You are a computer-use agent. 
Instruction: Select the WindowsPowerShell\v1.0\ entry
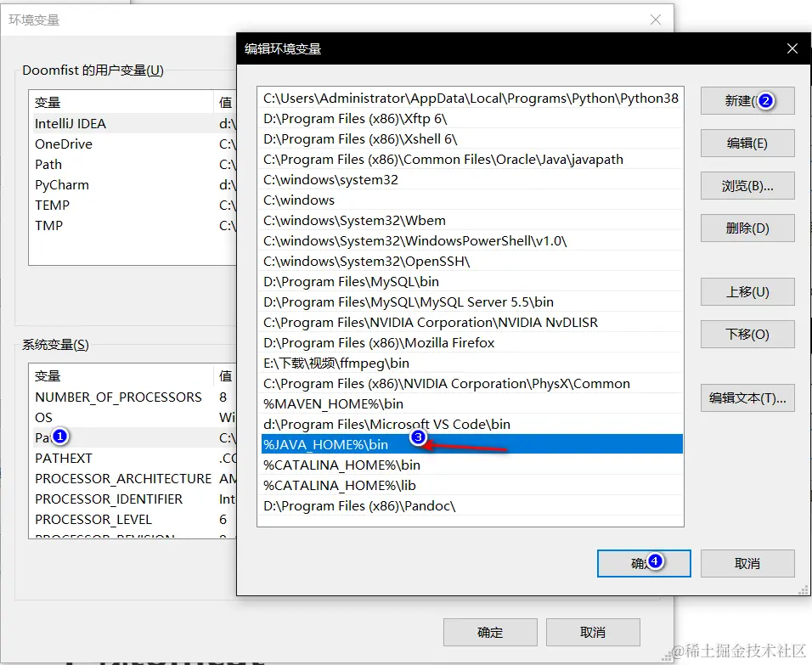pos(471,241)
